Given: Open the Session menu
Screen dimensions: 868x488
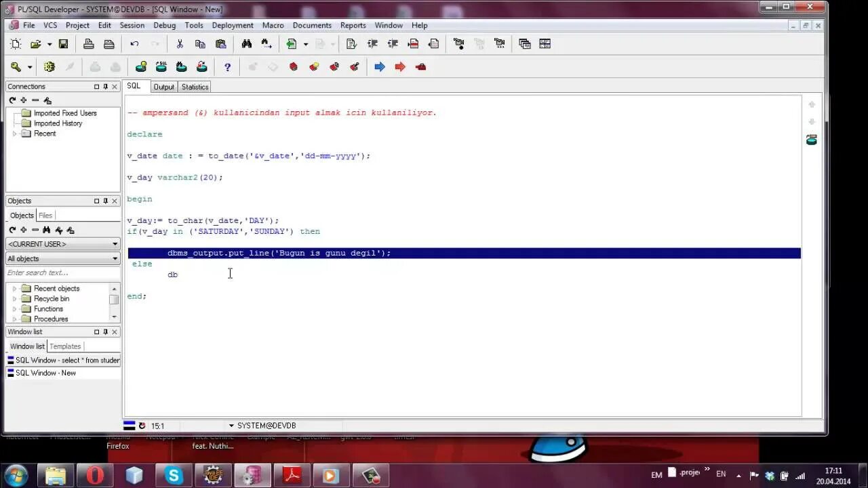Looking at the screenshot, I should coord(132,25).
